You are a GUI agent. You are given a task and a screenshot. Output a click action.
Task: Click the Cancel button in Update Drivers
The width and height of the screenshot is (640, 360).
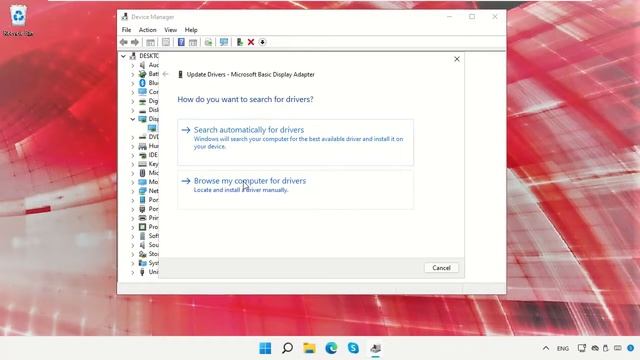441,268
